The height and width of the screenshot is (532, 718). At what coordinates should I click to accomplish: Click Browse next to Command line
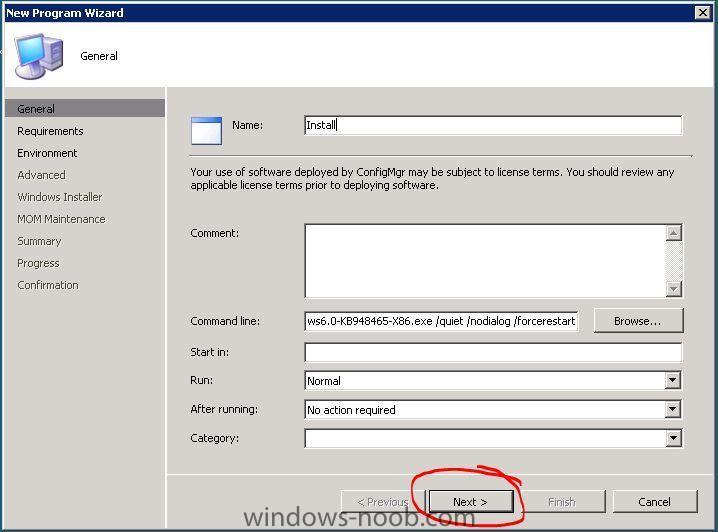[638, 321]
